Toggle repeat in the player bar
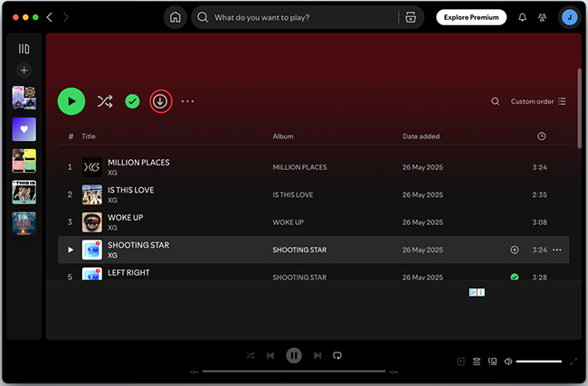 tap(337, 355)
